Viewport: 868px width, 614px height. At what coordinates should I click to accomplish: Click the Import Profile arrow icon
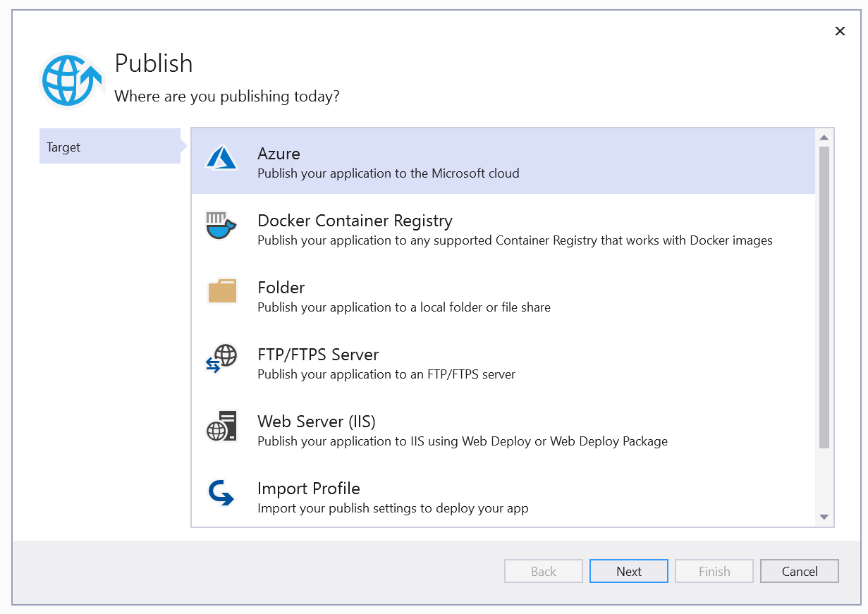coord(221,493)
